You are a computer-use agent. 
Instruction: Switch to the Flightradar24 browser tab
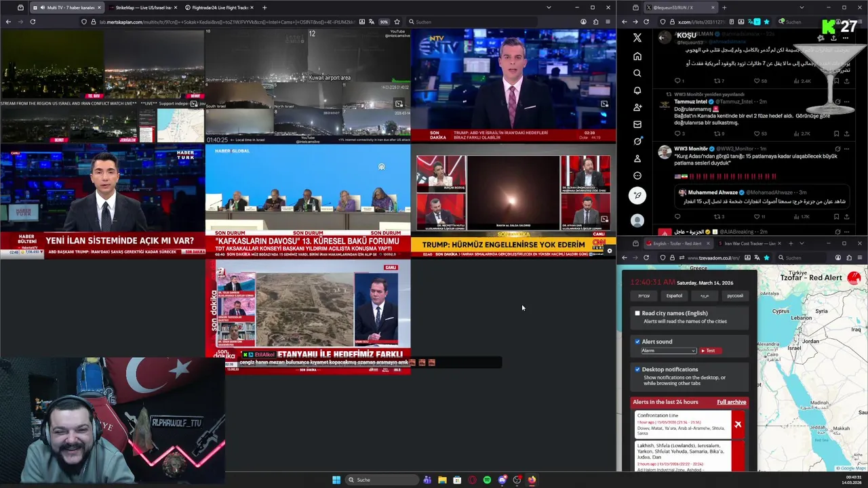219,7
